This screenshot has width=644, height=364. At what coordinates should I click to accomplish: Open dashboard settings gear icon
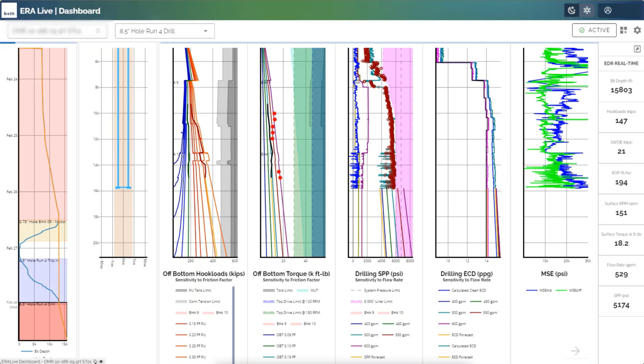pos(637,30)
